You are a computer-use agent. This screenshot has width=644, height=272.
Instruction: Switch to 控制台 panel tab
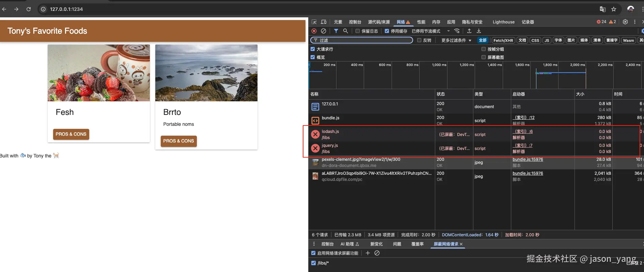355,22
